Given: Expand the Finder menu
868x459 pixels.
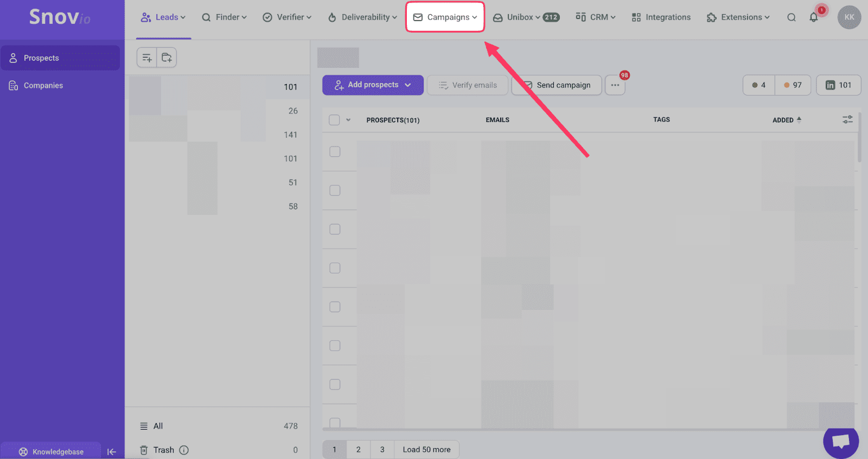Looking at the screenshot, I should pyautogui.click(x=224, y=17).
